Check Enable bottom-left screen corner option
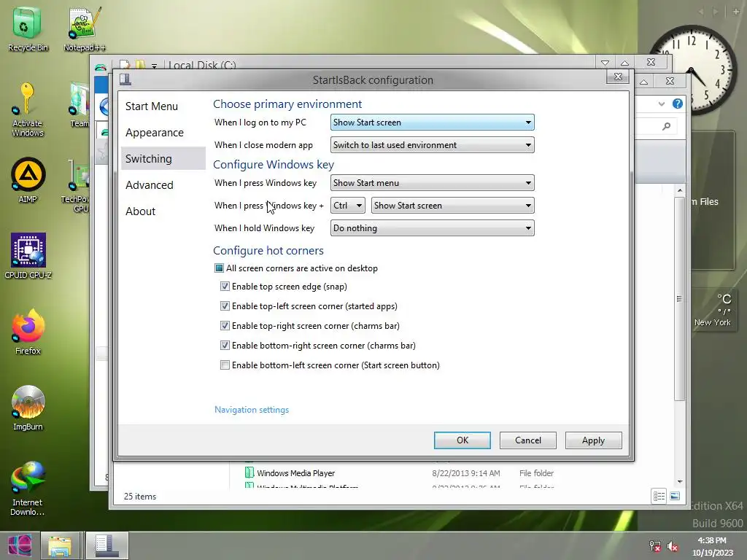 click(225, 365)
